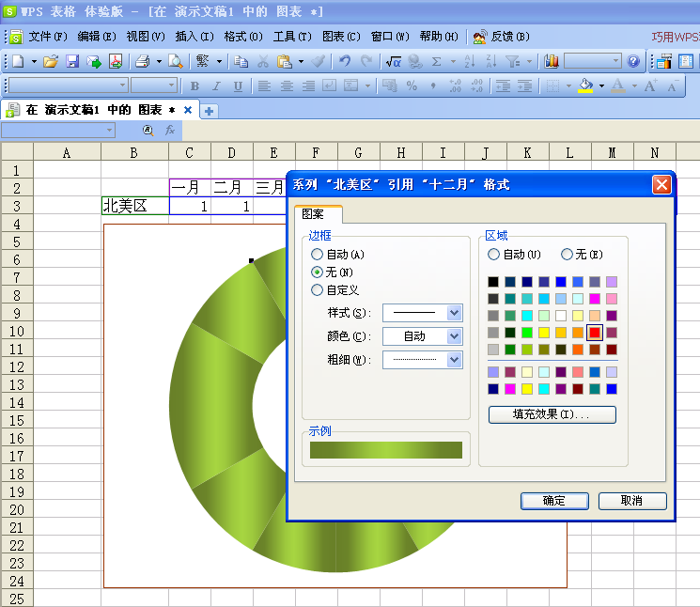Choose border 自定义 radio option
Screen dimensions: 700x607
coord(318,290)
